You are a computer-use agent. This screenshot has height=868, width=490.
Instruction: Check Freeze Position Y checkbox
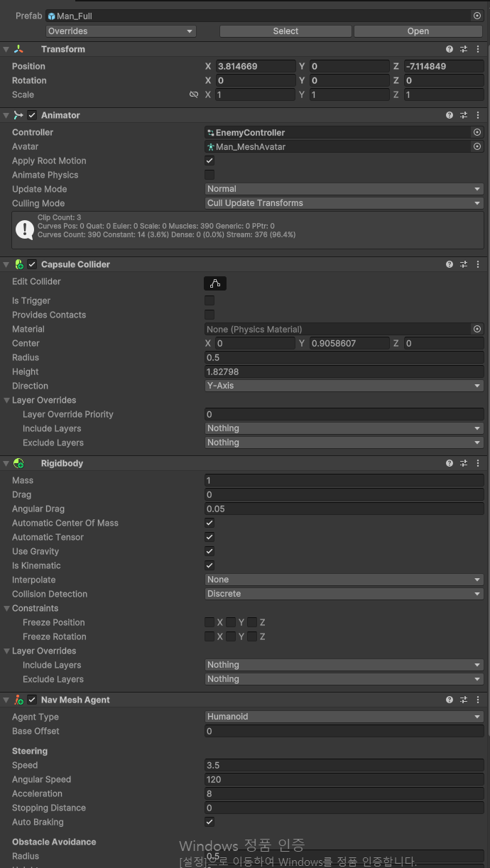coord(231,622)
